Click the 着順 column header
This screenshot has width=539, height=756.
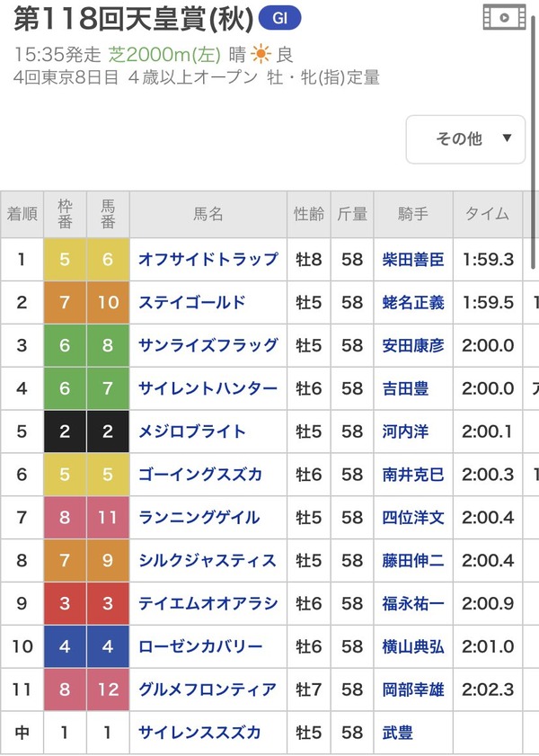(x=22, y=214)
